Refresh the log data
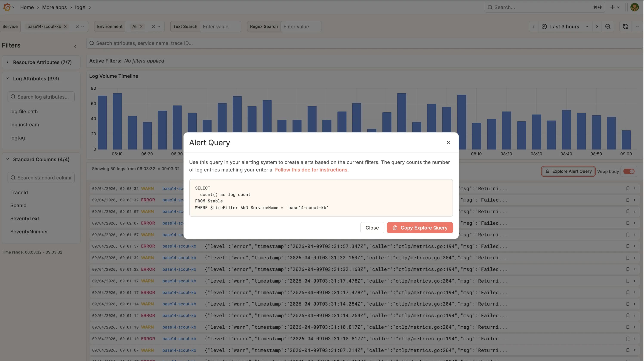This screenshot has width=644, height=361. pyautogui.click(x=625, y=26)
